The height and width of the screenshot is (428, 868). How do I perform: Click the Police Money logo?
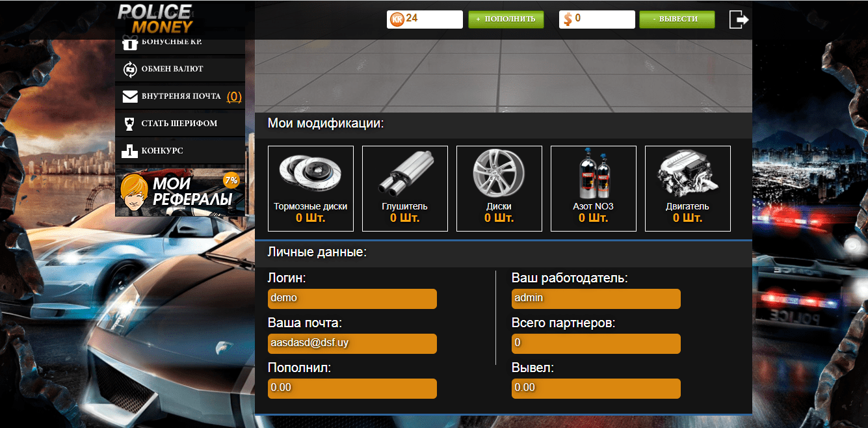point(155,18)
